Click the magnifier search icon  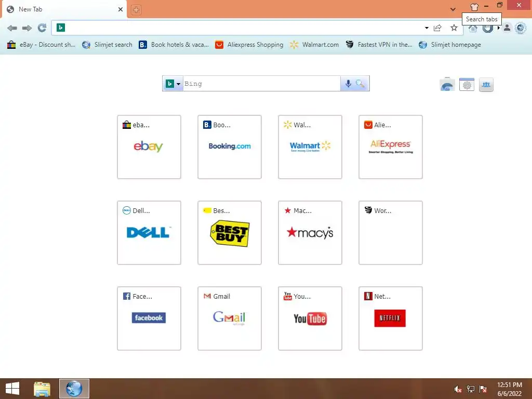coord(360,84)
